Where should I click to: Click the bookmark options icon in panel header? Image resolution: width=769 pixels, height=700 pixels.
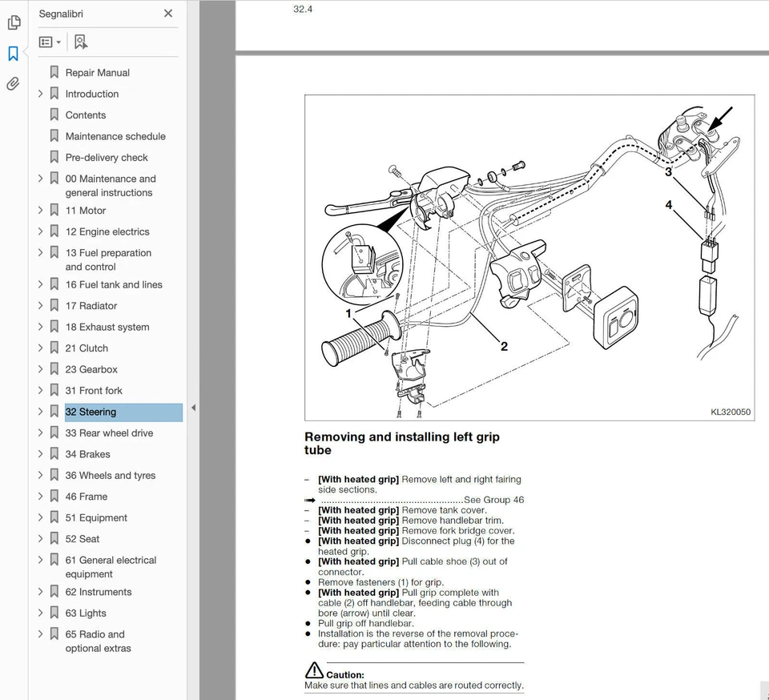[44, 41]
